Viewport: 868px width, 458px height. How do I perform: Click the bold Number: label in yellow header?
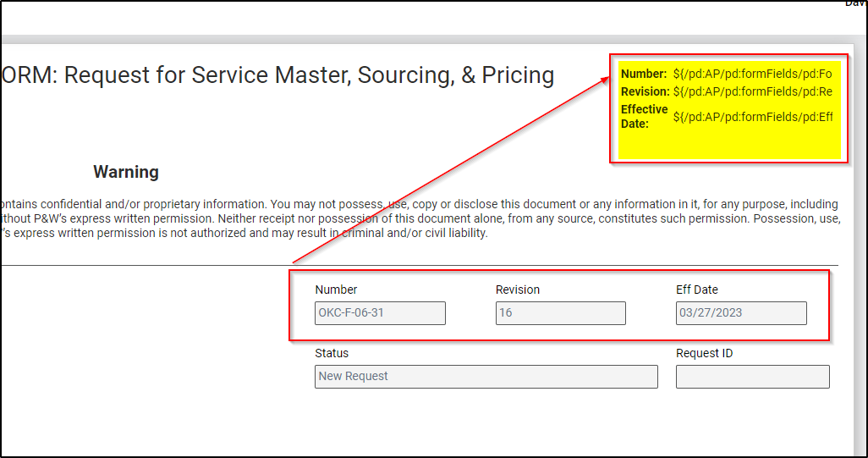pyautogui.click(x=644, y=74)
